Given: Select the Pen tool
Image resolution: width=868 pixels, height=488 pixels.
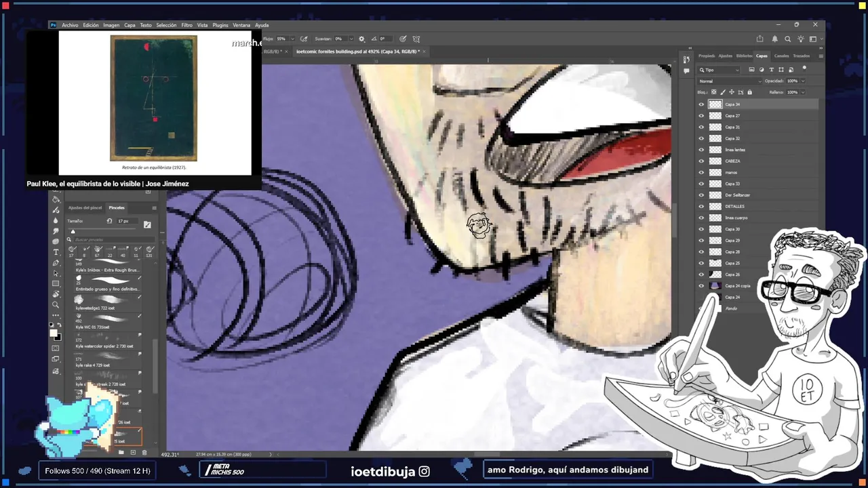Looking at the screenshot, I should pos(56,263).
